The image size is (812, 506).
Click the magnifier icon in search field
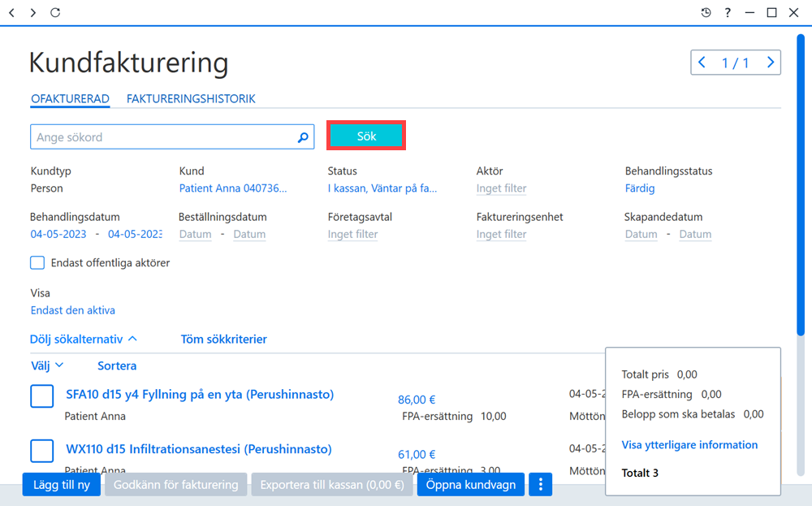(x=303, y=137)
